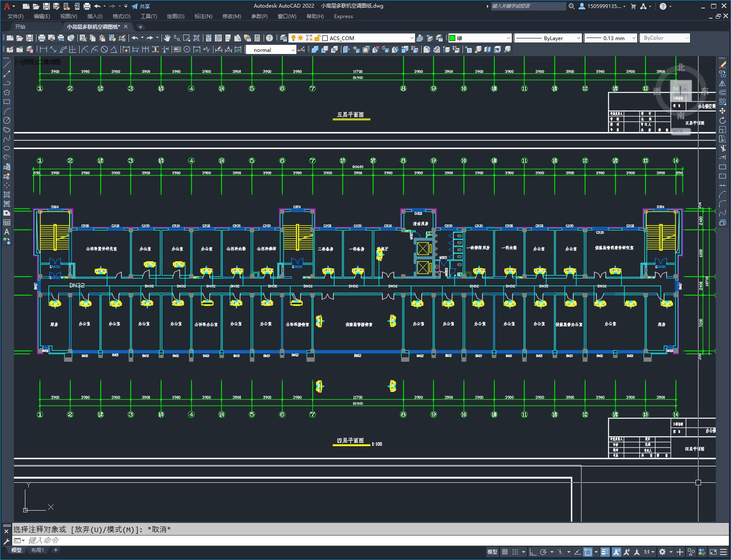Toggle layer on/off lightbulb icon
The height and width of the screenshot is (560, 731).
point(293,38)
